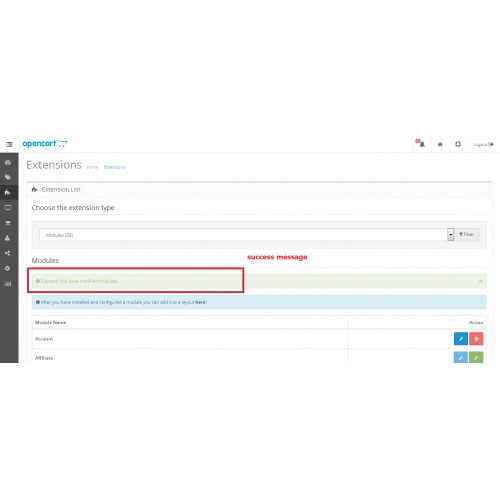500x500 pixels.
Task: Open the Extensions puzzle sidebar icon
Action: click(8, 192)
